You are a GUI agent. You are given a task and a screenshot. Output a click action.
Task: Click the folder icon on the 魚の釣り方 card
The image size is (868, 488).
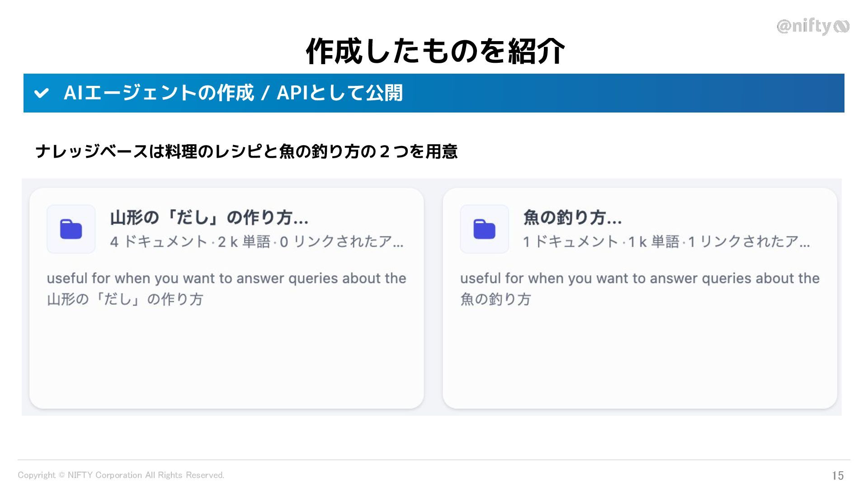484,229
